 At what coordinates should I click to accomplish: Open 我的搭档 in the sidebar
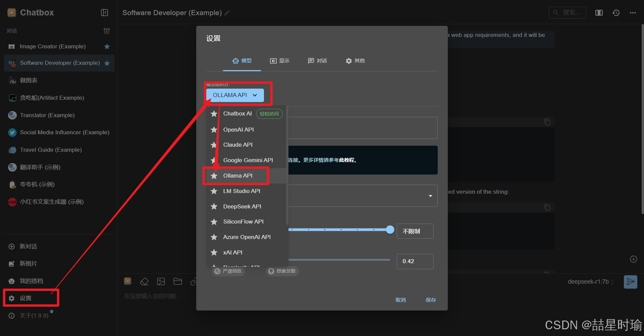[x=59, y=281]
